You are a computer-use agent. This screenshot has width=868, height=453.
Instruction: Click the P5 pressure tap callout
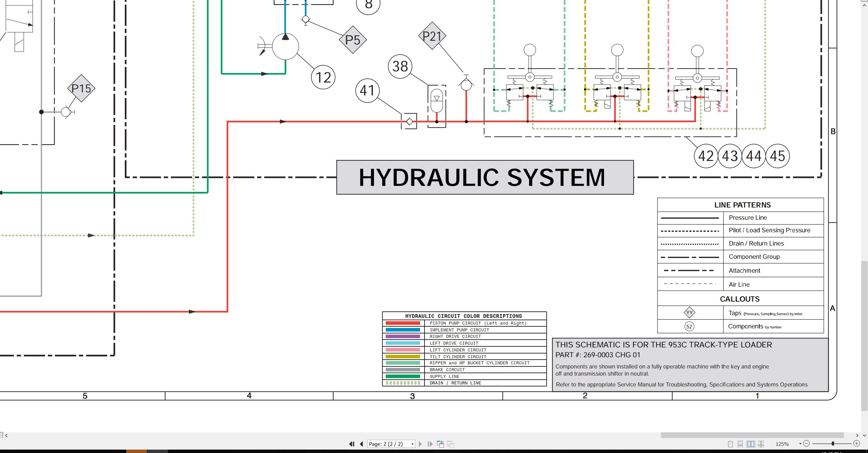[x=353, y=40]
